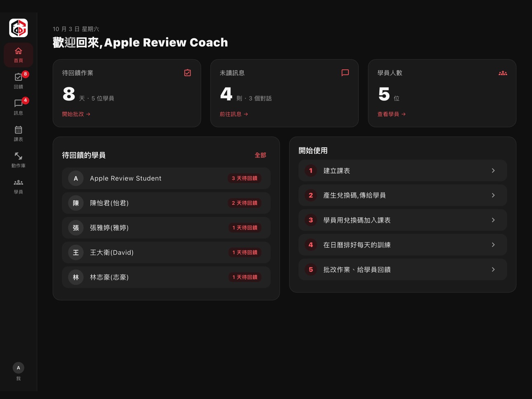Screen dimensions: 532x399
Task: Expand chevron on 學員用兌換碼加入課表 step
Action: coord(493,220)
